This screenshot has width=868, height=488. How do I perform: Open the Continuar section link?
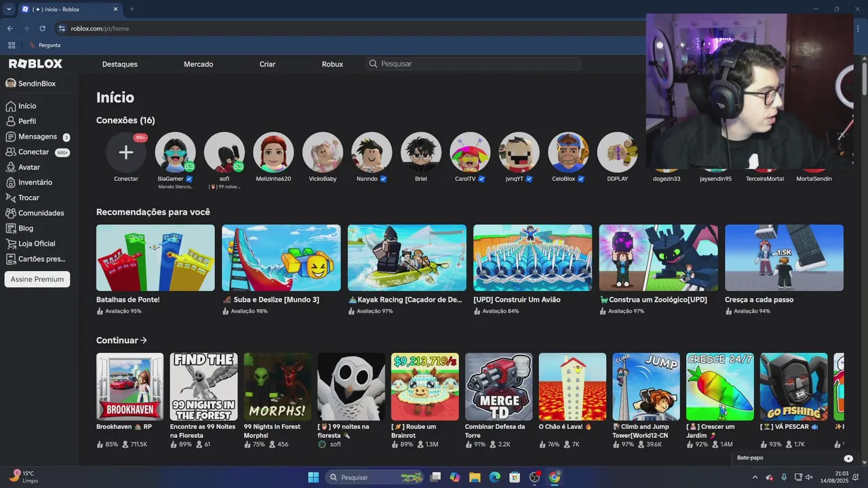(x=122, y=340)
